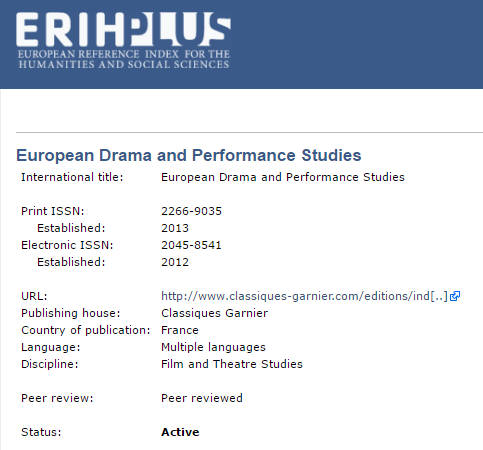Click the URL label
The image size is (483, 450).
34,296
